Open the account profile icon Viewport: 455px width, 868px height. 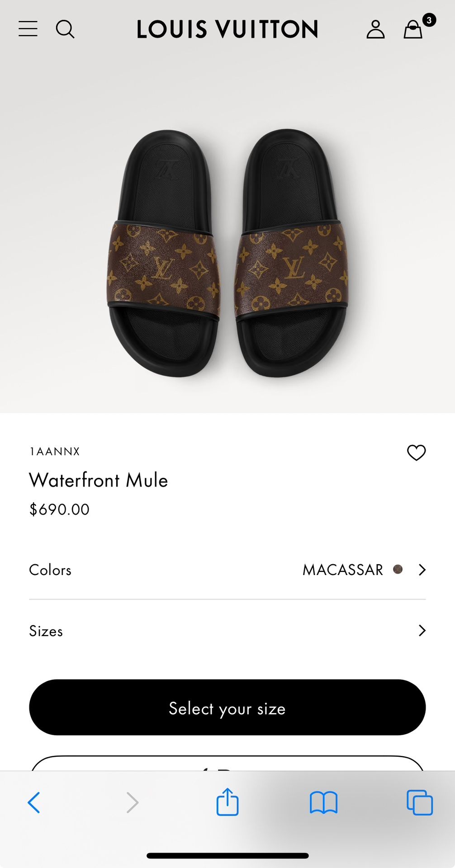tap(375, 29)
